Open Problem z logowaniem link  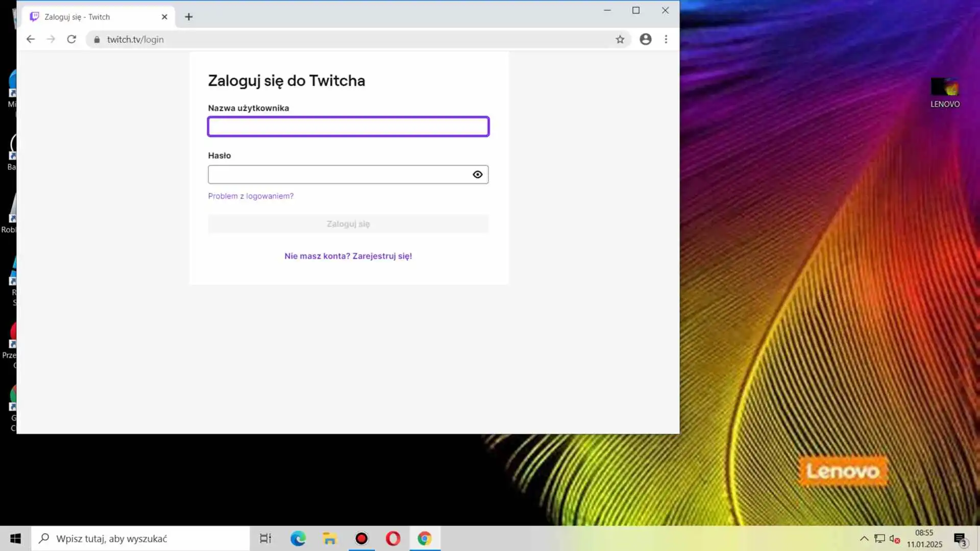pos(251,196)
